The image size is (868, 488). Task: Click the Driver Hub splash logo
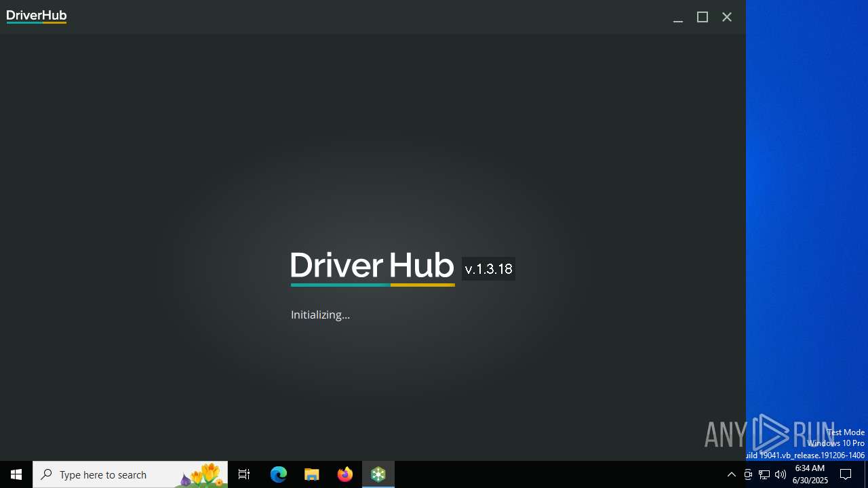372,269
